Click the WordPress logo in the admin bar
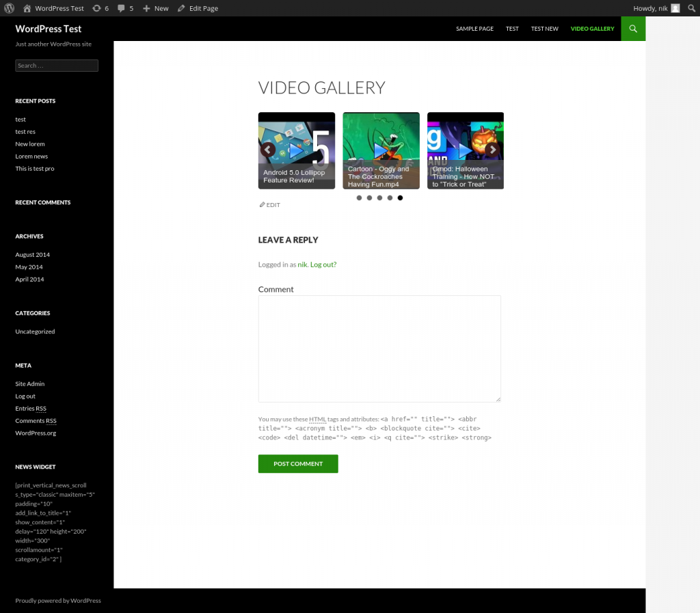This screenshot has width=700, height=613. coord(9,8)
